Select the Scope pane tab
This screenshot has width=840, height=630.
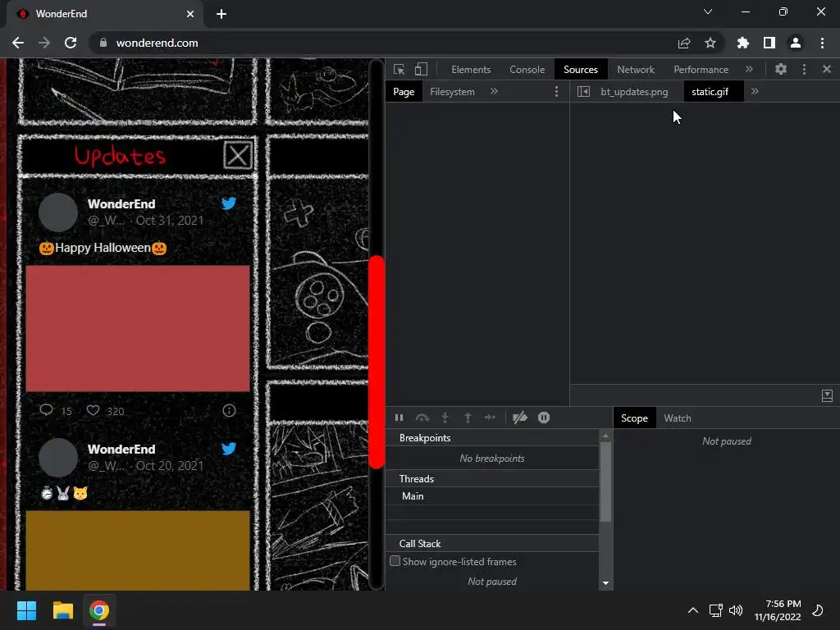[634, 418]
